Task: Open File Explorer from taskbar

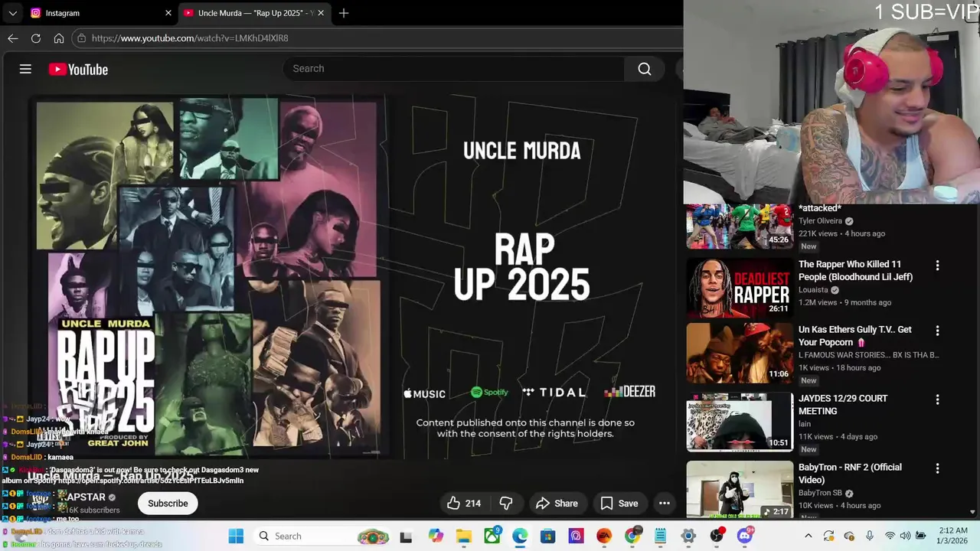Action: coord(464,536)
